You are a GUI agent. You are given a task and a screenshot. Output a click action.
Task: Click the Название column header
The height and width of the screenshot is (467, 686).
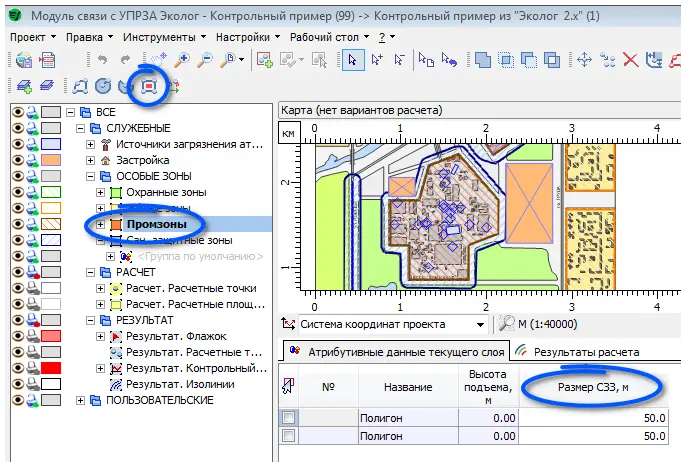pos(408,386)
